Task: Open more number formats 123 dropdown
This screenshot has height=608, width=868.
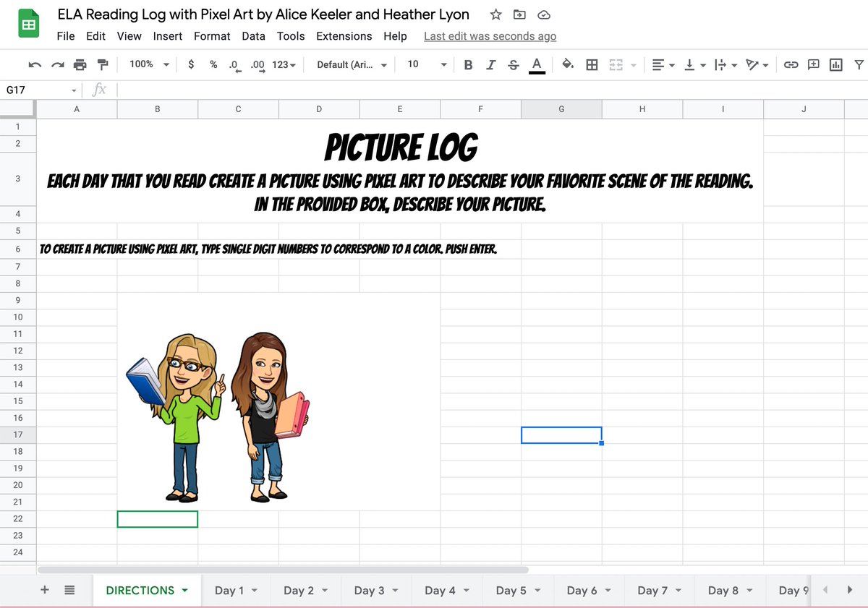Action: 284,64
